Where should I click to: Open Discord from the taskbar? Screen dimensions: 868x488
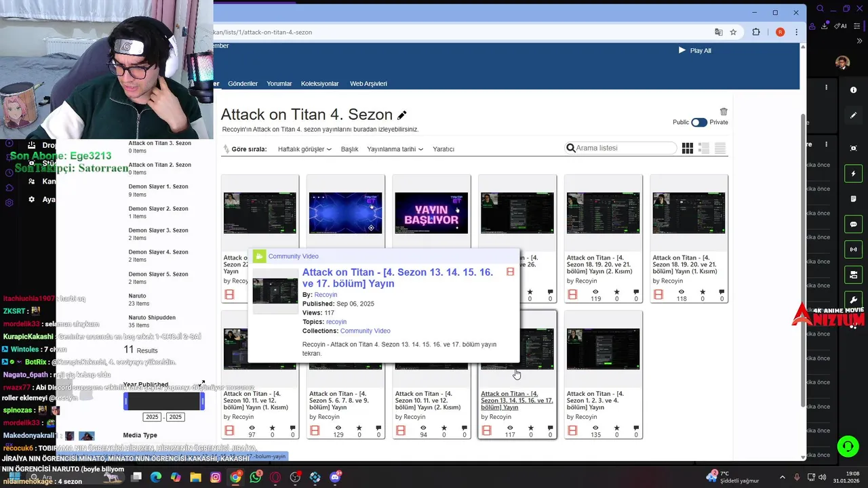click(335, 477)
